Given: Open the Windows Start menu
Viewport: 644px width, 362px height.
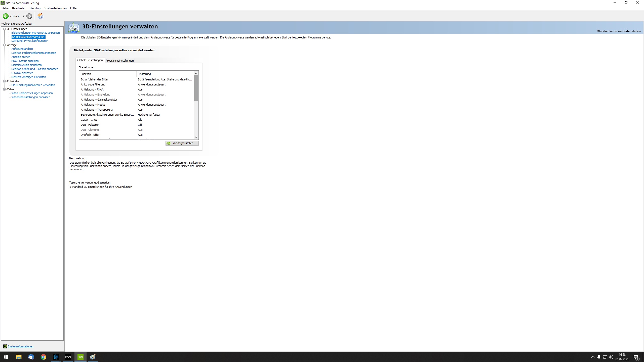Looking at the screenshot, I should (x=6, y=357).
